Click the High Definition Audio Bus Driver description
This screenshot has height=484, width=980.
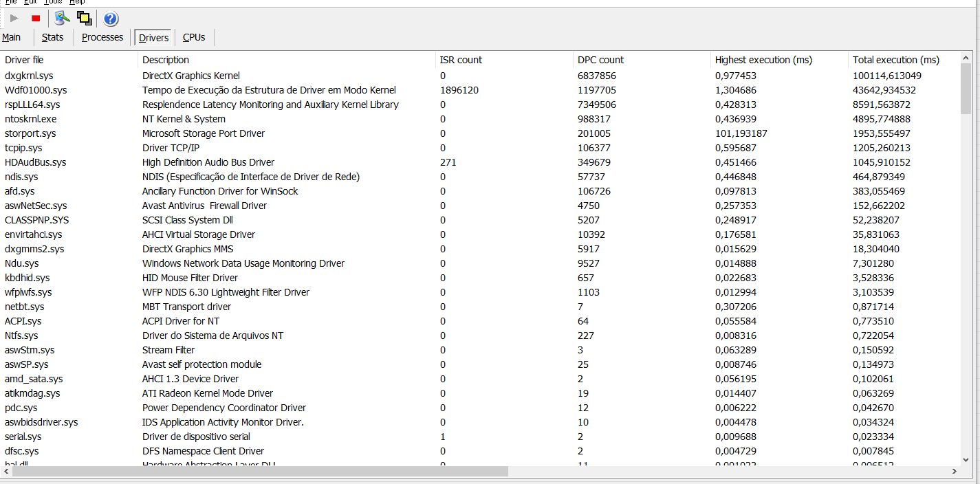click(208, 162)
